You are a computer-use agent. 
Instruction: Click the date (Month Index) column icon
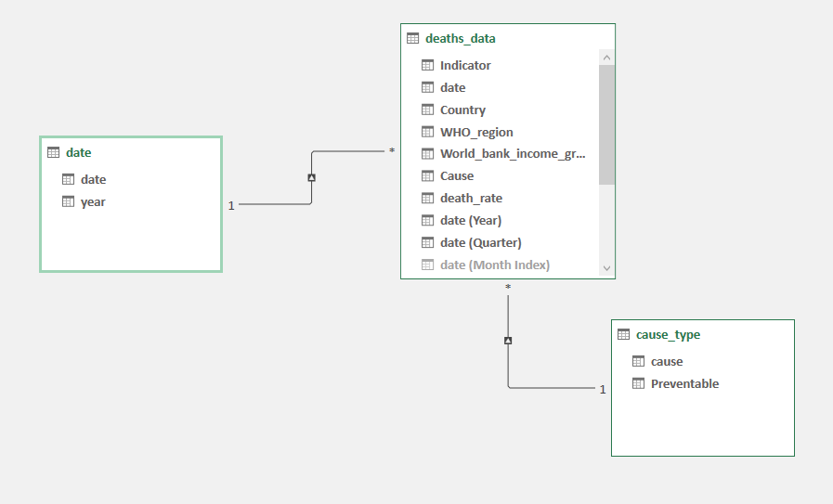(x=428, y=265)
